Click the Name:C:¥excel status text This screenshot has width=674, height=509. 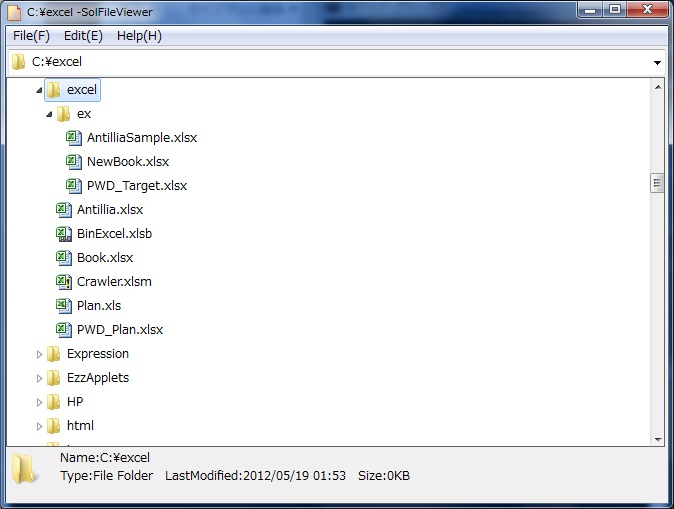pyautogui.click(x=105, y=458)
